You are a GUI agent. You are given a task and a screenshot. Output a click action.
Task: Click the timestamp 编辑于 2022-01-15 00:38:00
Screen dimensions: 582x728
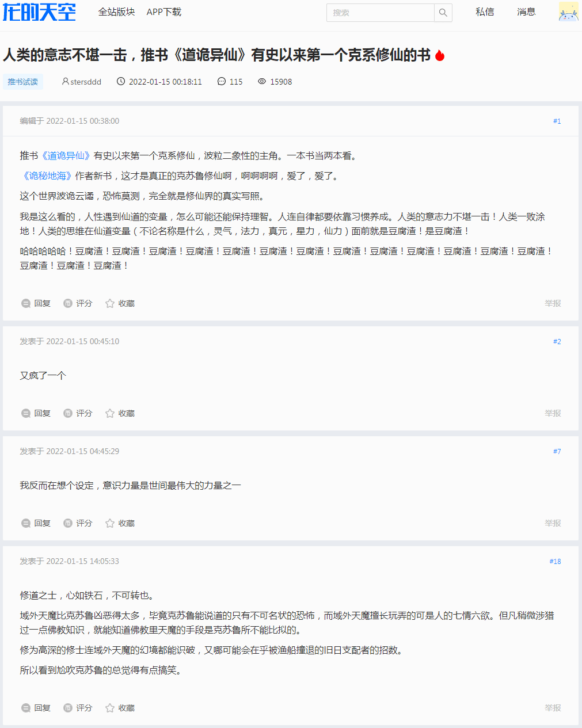point(70,121)
